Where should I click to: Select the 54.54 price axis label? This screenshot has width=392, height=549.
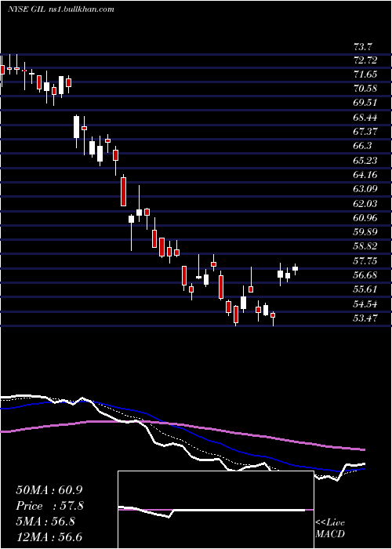click(366, 304)
